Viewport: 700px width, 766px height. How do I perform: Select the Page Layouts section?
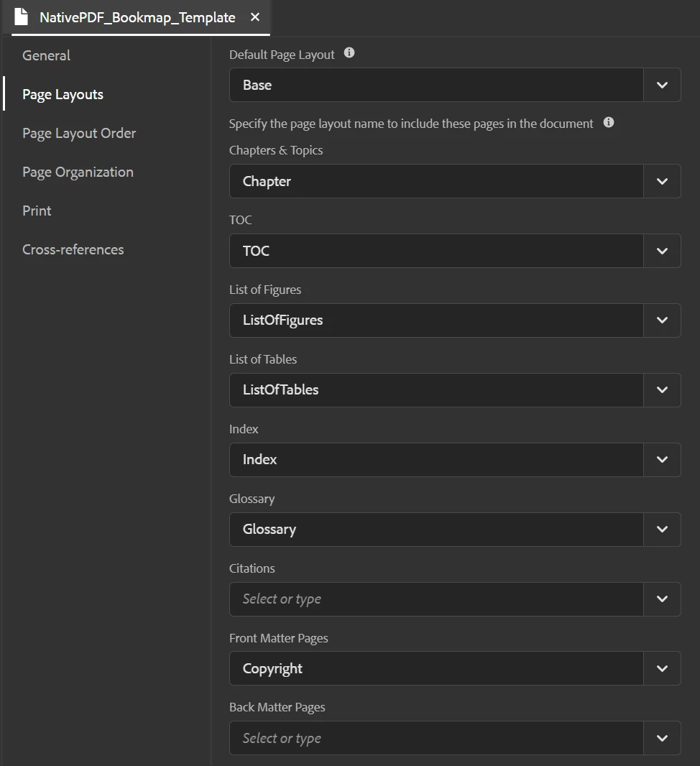point(63,94)
